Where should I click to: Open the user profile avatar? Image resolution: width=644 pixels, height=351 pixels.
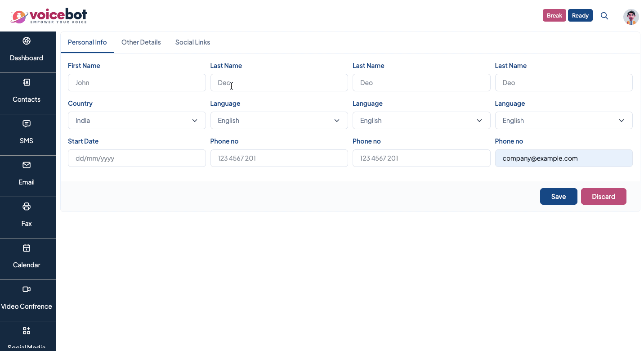[631, 17]
